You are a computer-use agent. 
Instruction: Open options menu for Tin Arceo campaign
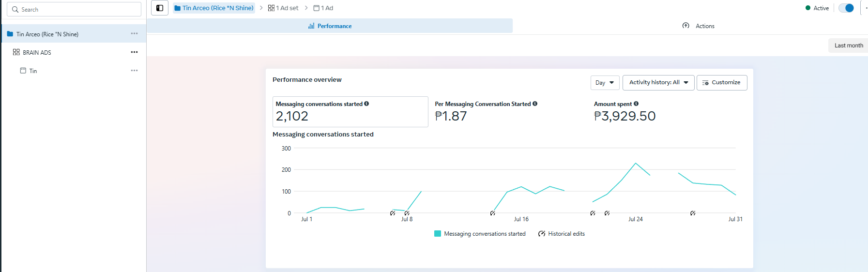[134, 34]
